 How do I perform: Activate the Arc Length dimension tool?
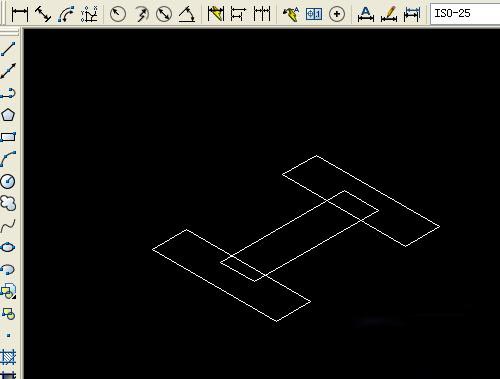click(66, 14)
